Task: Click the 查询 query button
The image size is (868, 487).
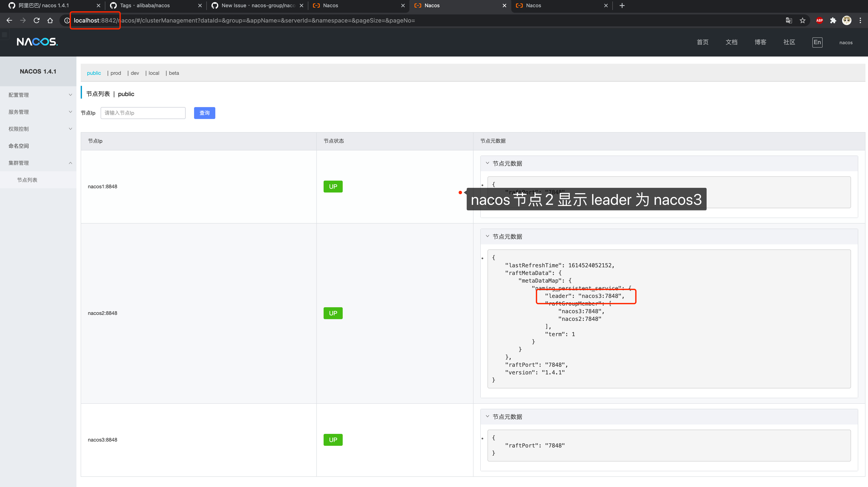Action: 204,113
